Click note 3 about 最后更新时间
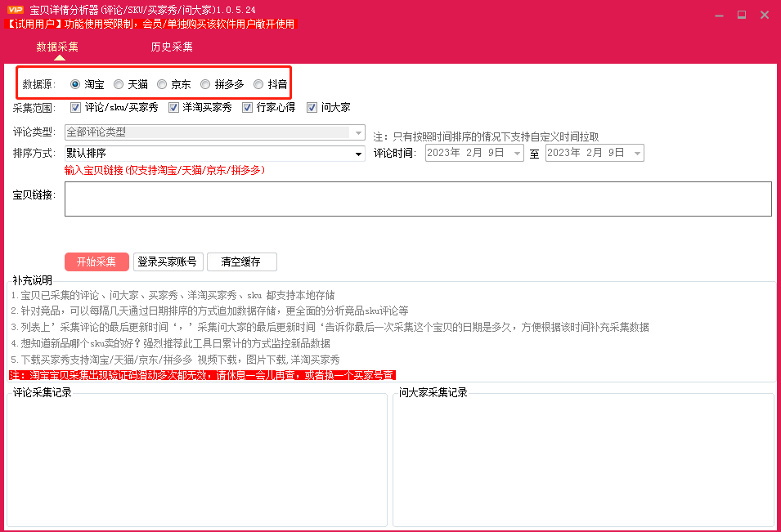The height and width of the screenshot is (532, 781). (x=330, y=327)
